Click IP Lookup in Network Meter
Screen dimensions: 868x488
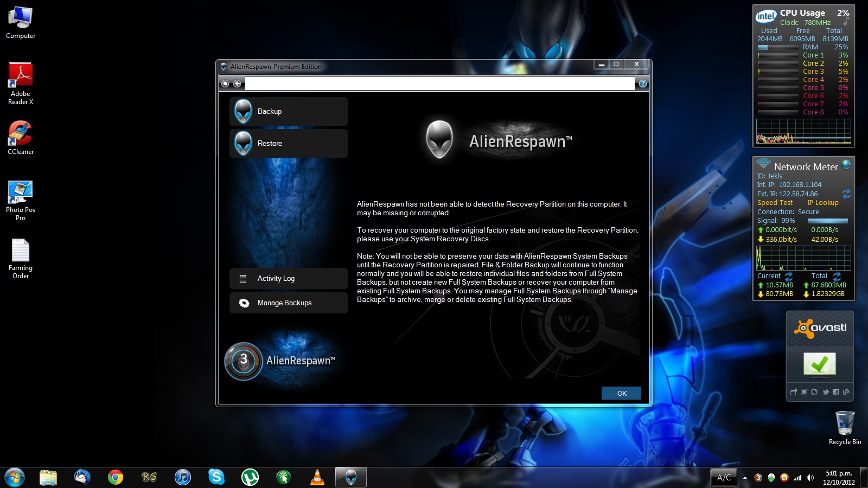point(823,203)
